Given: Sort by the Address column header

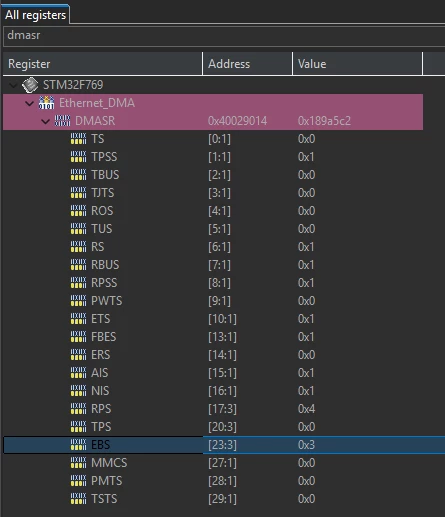Looking at the screenshot, I should pyautogui.click(x=247, y=64).
